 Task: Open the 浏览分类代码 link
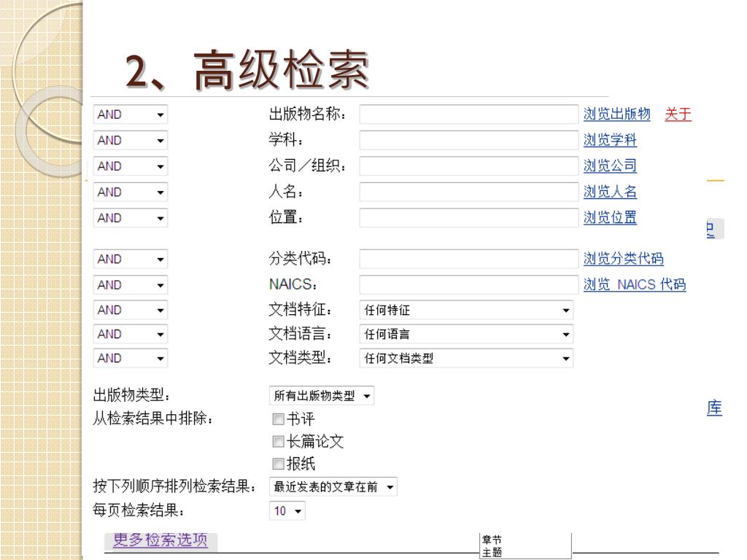point(624,259)
